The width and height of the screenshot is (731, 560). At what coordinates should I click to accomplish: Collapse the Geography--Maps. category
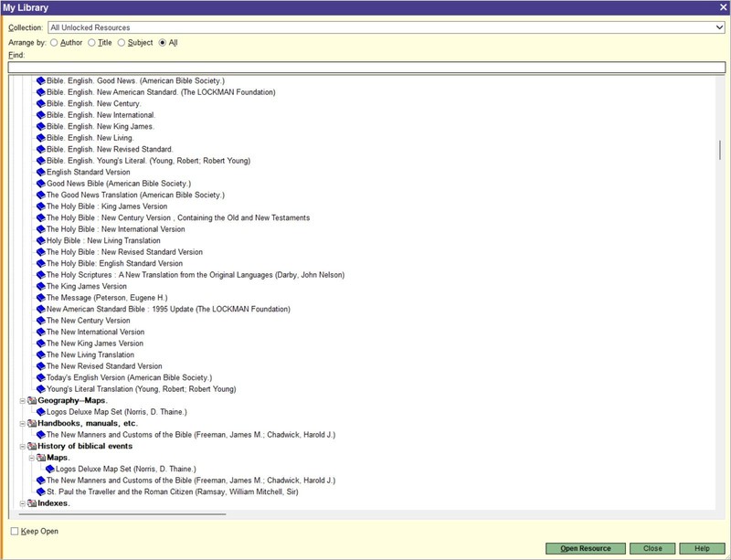tap(22, 400)
